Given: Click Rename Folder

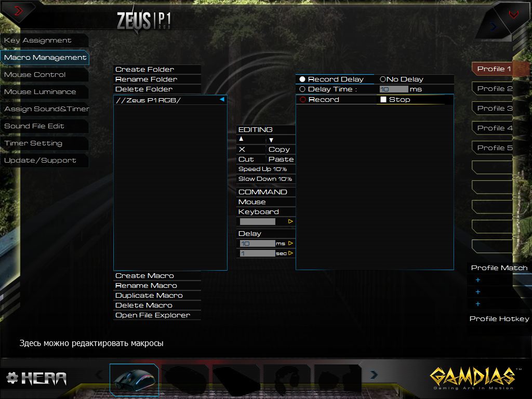Looking at the screenshot, I should [157, 79].
